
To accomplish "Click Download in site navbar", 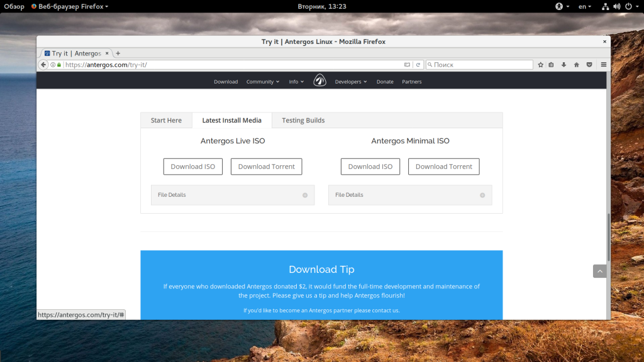I will tap(226, 82).
